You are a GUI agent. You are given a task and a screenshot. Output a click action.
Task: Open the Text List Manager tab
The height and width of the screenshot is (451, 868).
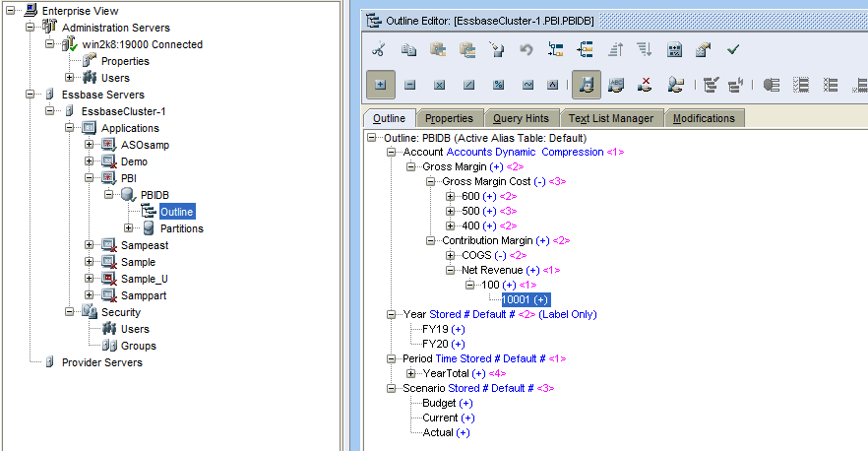click(x=611, y=118)
